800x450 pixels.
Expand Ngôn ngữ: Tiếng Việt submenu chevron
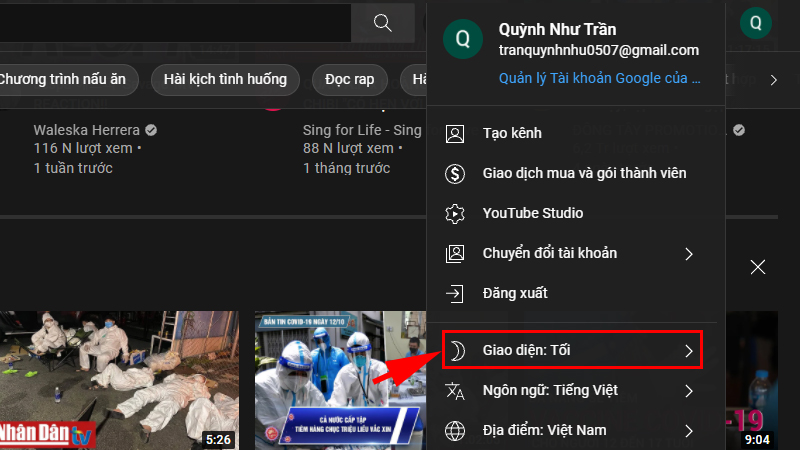click(x=689, y=391)
